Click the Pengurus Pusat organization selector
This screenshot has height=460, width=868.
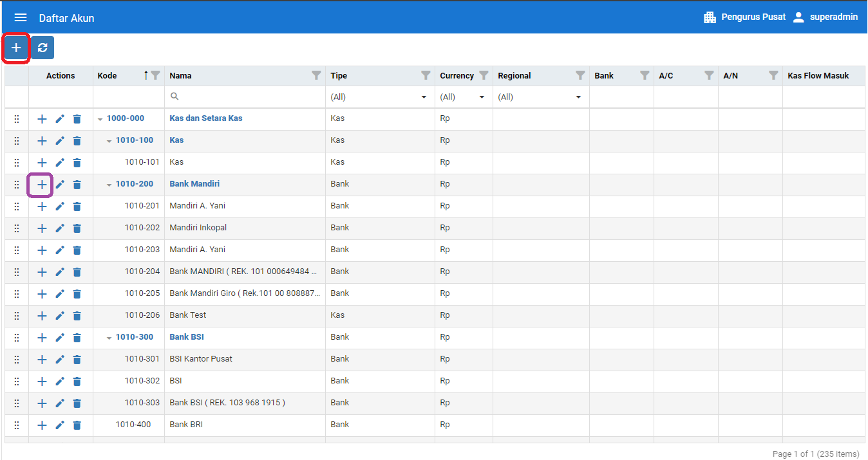[744, 17]
